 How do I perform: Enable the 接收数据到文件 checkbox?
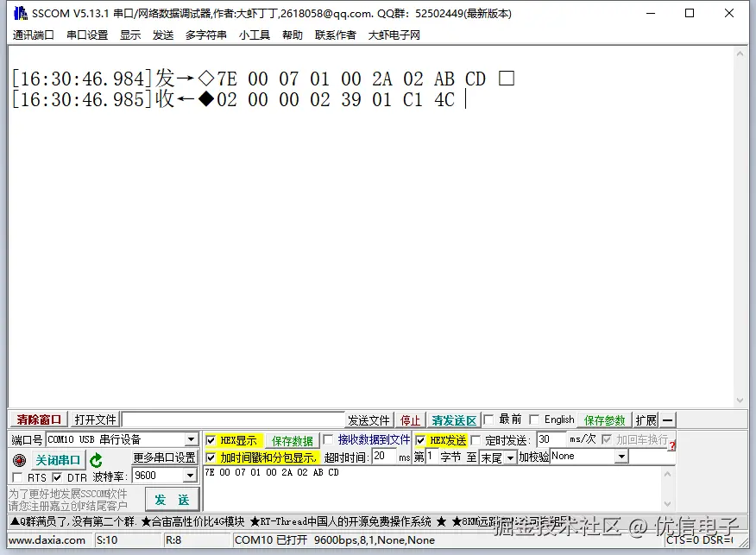pos(326,440)
